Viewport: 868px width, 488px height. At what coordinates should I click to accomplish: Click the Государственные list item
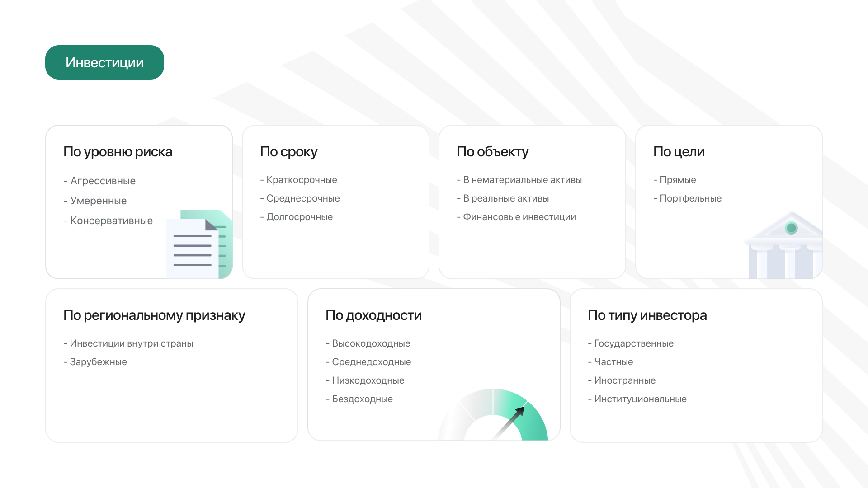click(631, 343)
